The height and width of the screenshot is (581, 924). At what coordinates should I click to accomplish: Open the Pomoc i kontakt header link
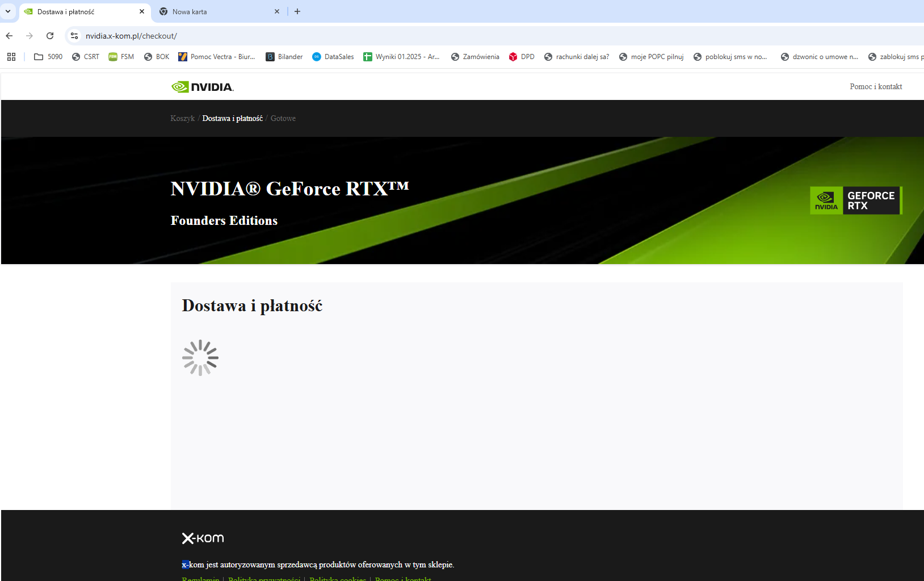click(876, 87)
